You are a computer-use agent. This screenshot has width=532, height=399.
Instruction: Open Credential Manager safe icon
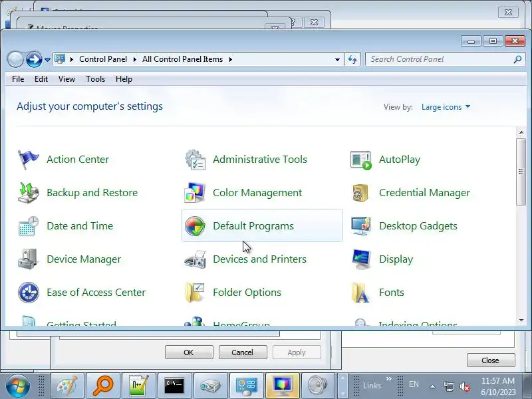[x=360, y=193]
